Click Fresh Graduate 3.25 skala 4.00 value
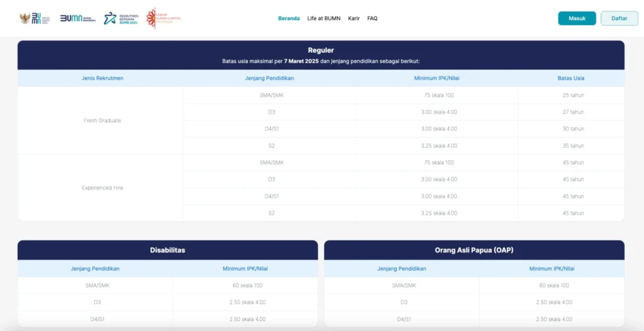The width and height of the screenshot is (644, 331). coord(439,146)
